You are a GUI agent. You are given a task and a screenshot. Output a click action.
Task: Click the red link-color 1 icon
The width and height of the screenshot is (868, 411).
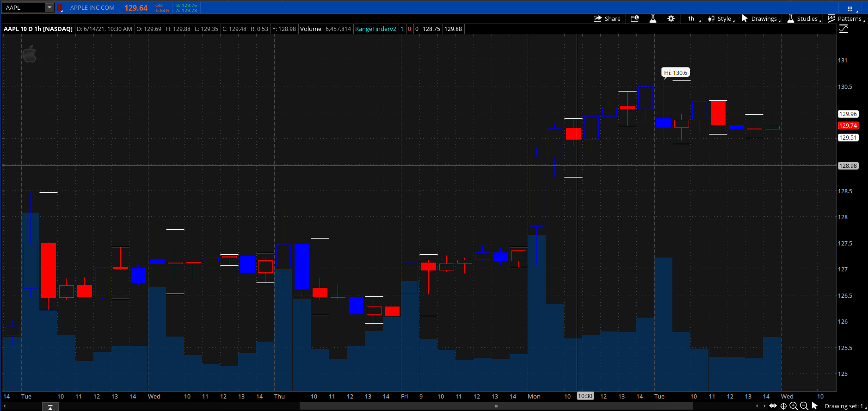coord(60,7)
